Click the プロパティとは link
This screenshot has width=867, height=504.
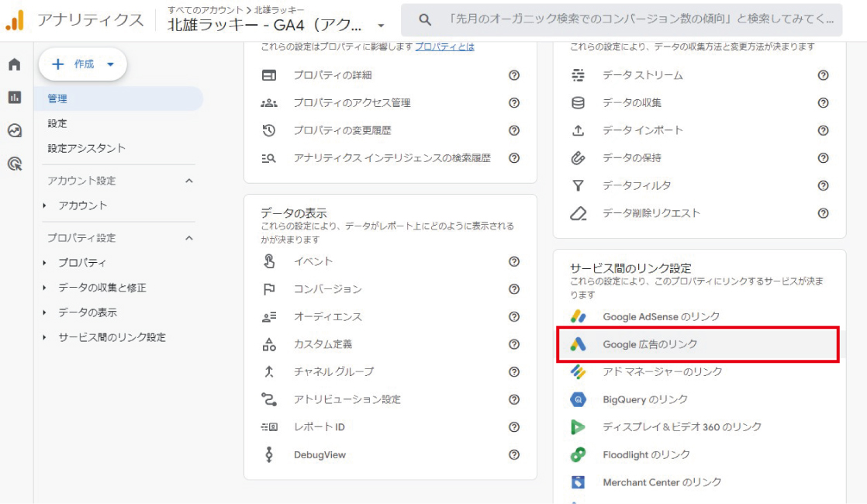coord(444,47)
